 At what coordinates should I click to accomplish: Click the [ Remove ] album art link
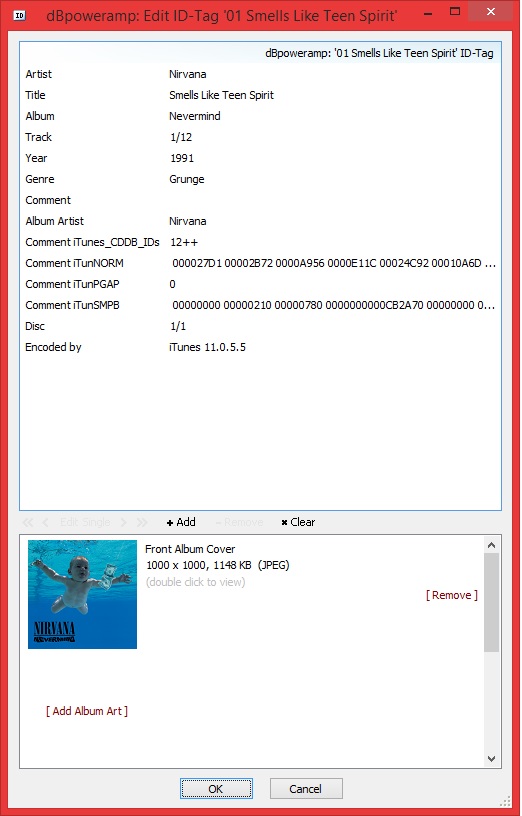pyautogui.click(x=452, y=595)
